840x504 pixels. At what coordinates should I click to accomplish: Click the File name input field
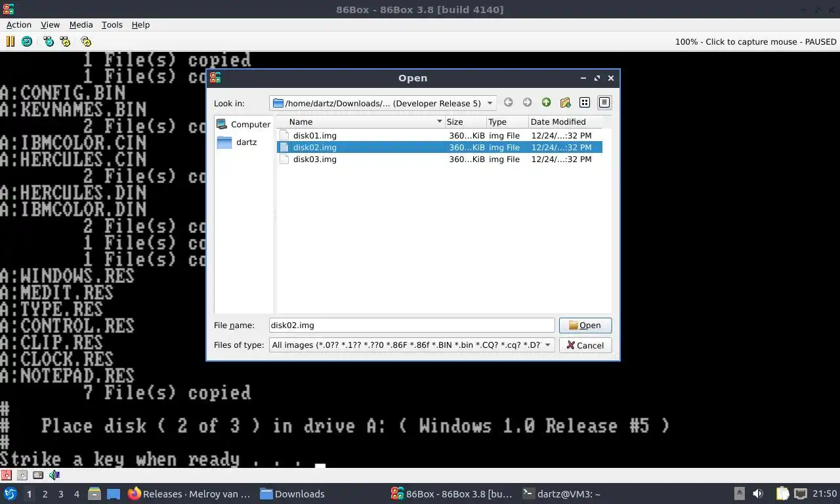[x=412, y=325]
